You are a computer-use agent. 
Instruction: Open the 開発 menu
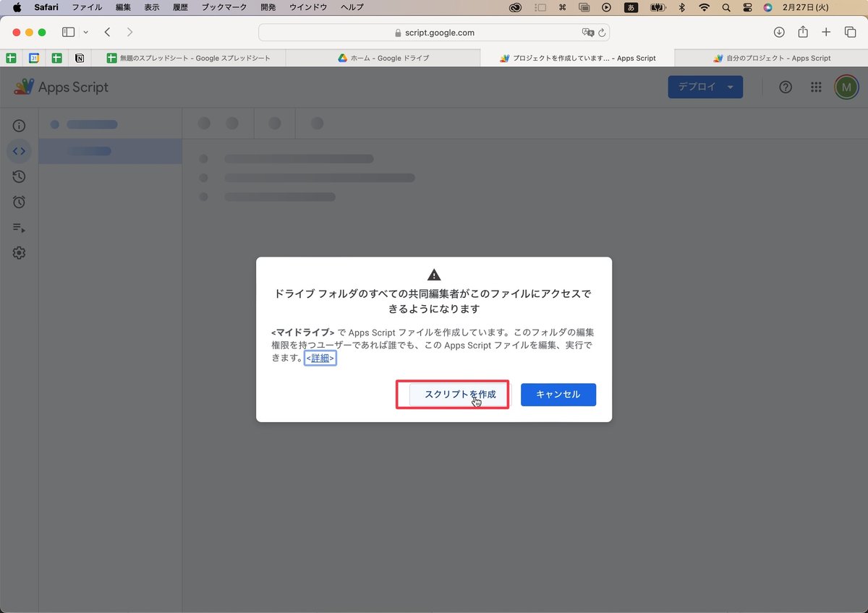click(268, 7)
